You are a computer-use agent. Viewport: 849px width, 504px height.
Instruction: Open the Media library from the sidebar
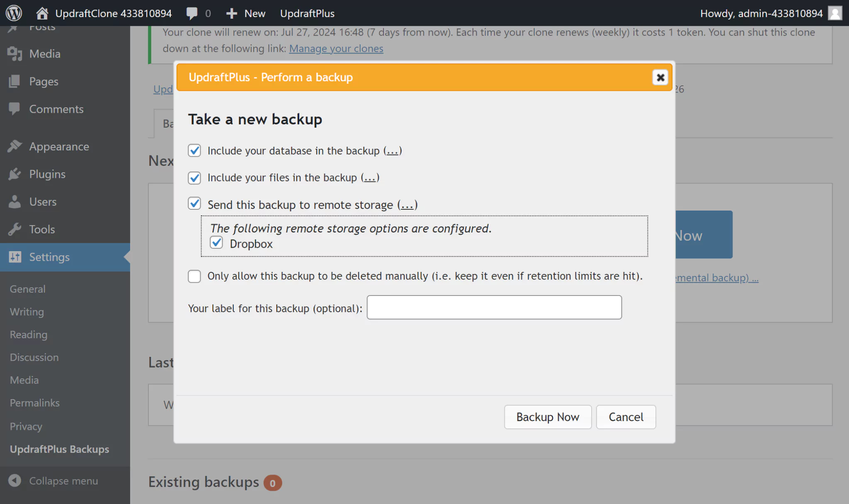[x=15, y=53]
